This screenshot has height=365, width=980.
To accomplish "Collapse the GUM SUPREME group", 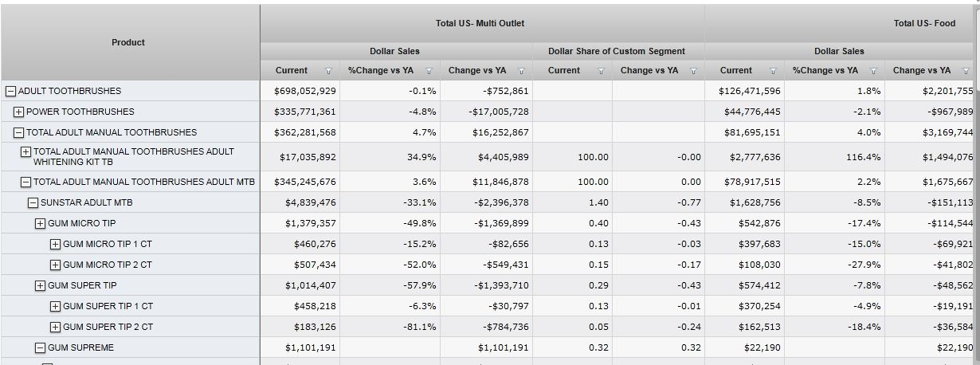I will point(41,347).
